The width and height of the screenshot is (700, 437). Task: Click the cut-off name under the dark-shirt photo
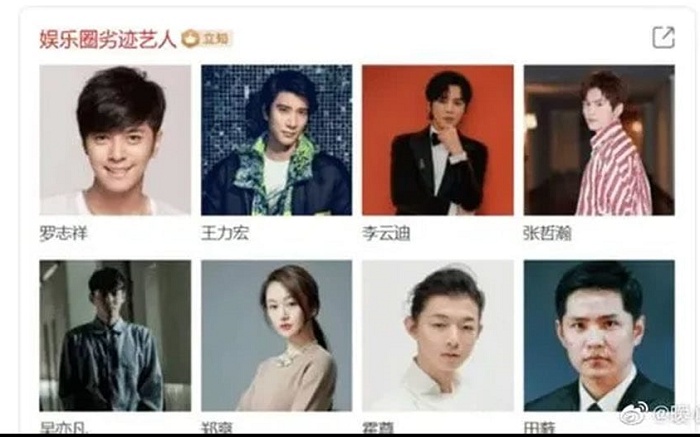click(x=62, y=428)
